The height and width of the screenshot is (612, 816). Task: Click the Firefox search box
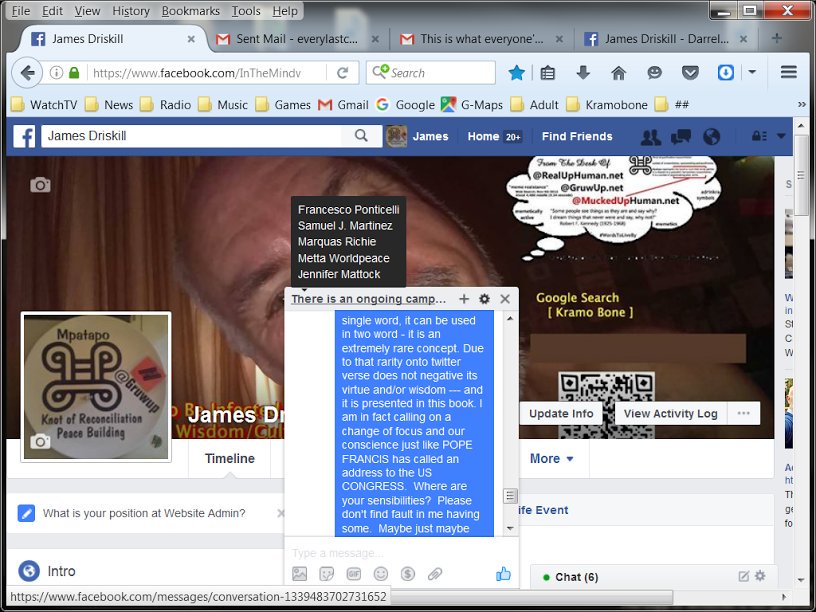(431, 73)
